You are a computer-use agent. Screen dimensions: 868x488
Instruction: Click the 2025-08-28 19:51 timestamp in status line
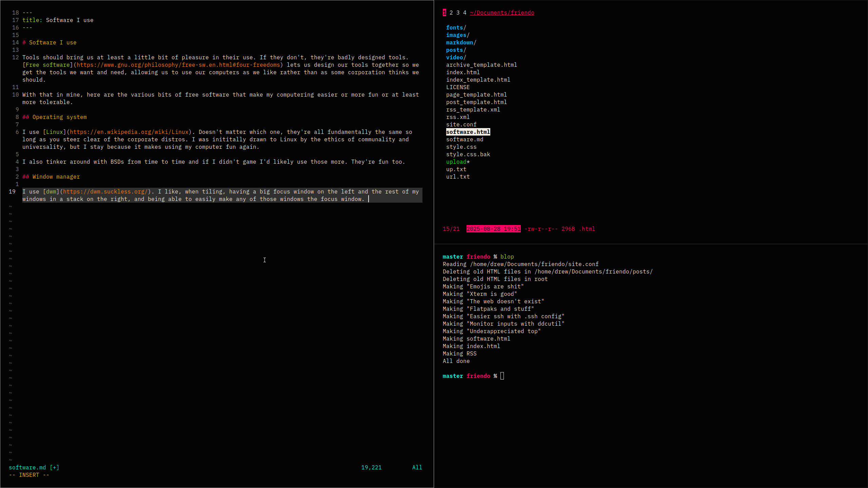tap(493, 229)
